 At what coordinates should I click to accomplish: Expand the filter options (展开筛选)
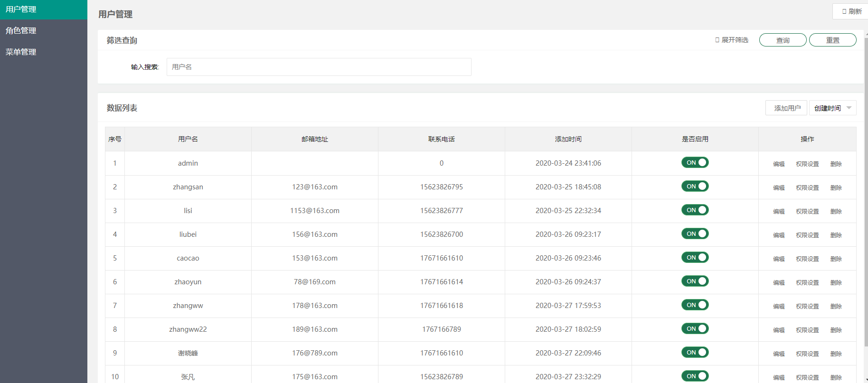pyautogui.click(x=732, y=40)
